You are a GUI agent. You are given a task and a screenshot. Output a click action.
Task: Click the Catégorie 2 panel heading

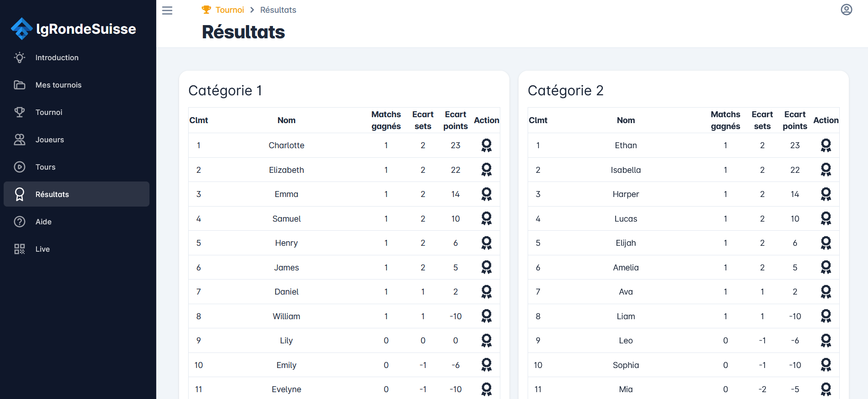566,91
